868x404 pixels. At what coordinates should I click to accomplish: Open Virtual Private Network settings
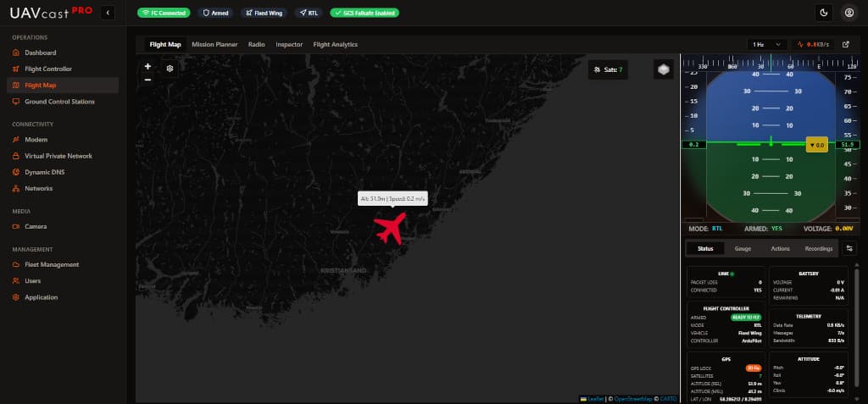[58, 156]
